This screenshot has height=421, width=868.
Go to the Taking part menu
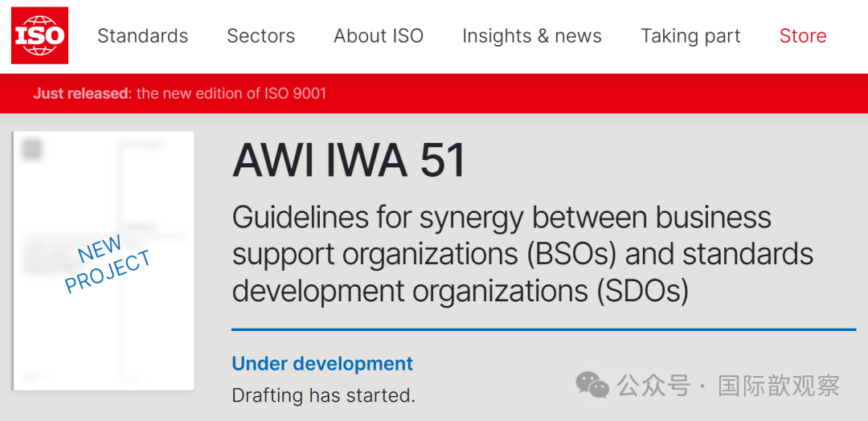(690, 36)
